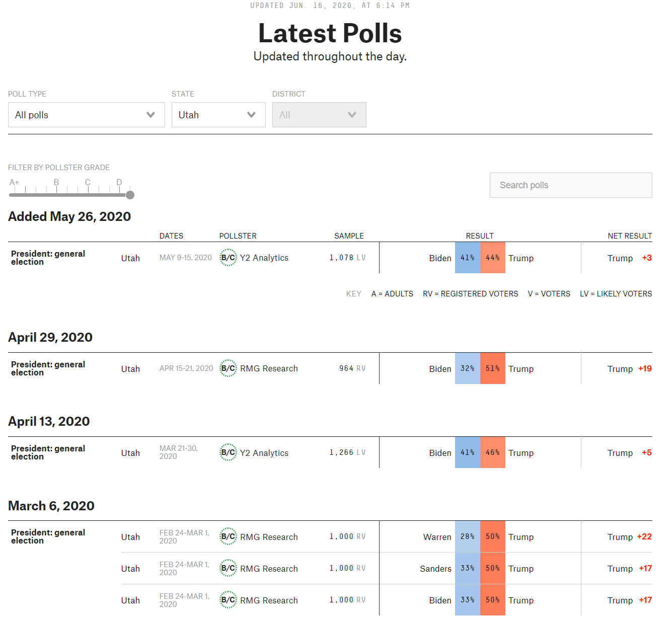Viewport: 672px width, 622px height.
Task: Click grade B tick on pollster slider
Action: (56, 186)
